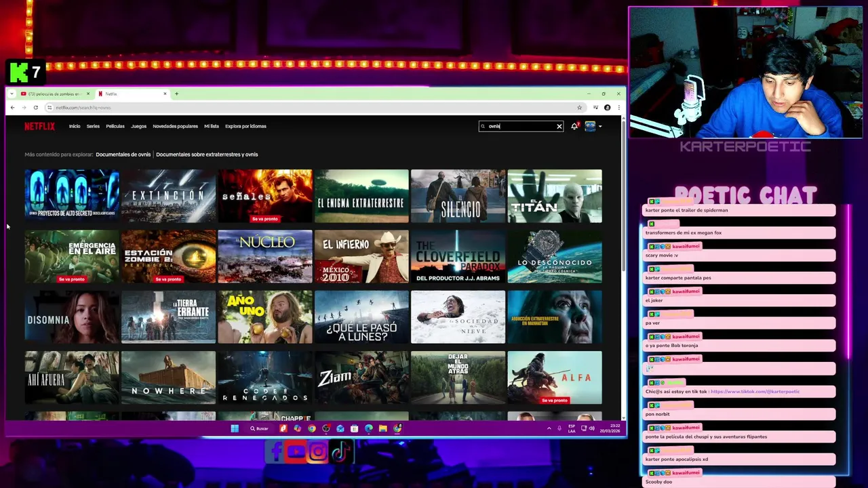The width and height of the screenshot is (868, 488).
Task: Open Estación Zombie 2 card
Action: point(168,256)
